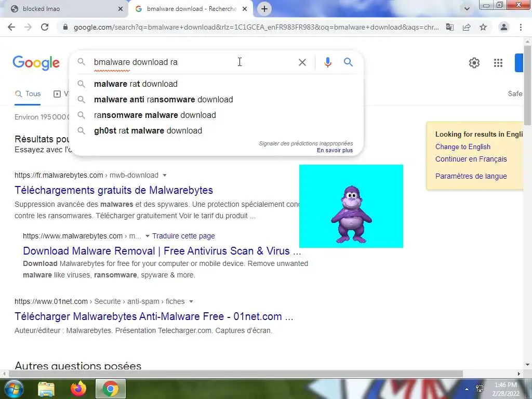The height and width of the screenshot is (399, 532).
Task: Show hidden system tray icons arrow
Action: (467, 389)
